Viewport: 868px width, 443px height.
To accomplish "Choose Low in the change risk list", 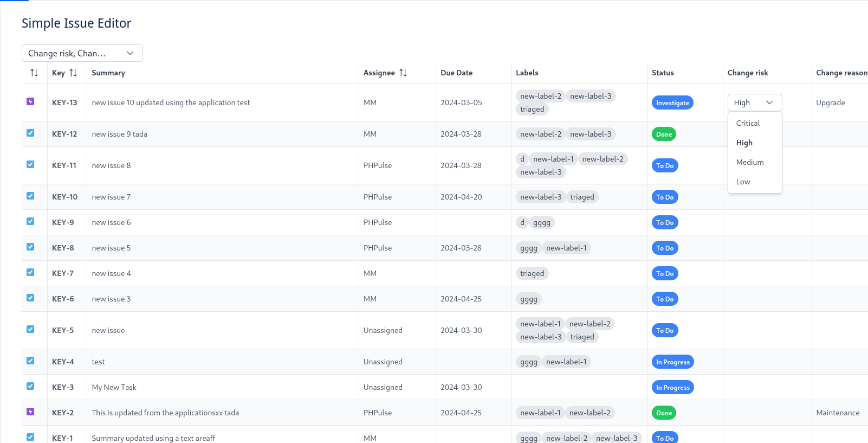I will [755, 182].
